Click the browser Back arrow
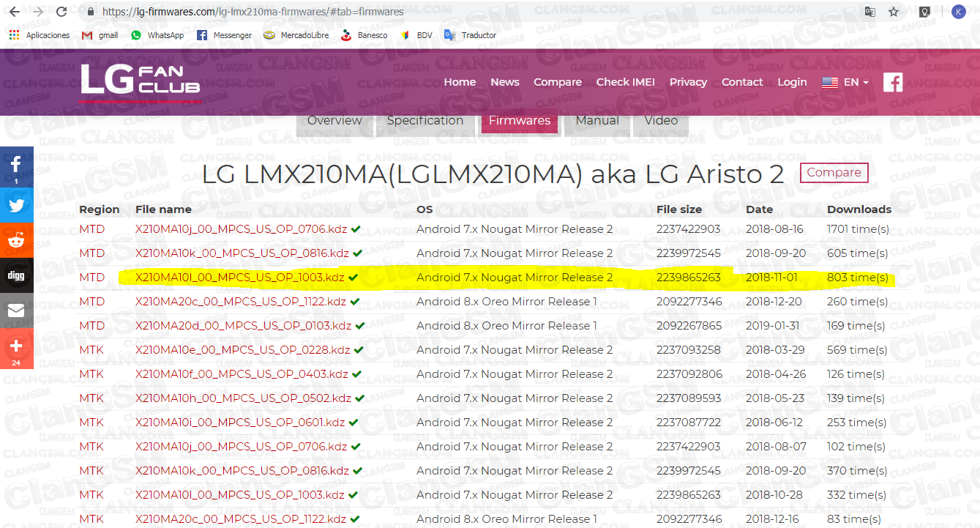 click(15, 12)
